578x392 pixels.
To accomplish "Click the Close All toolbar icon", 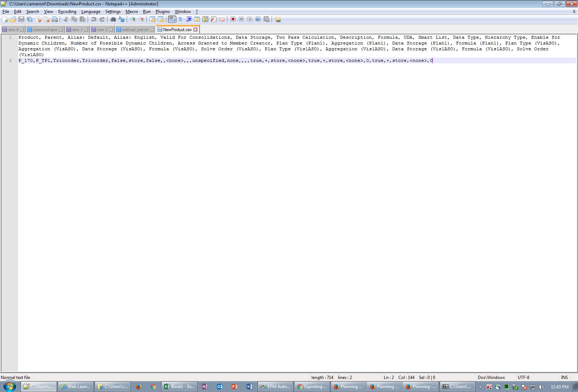I will pos(46,19).
